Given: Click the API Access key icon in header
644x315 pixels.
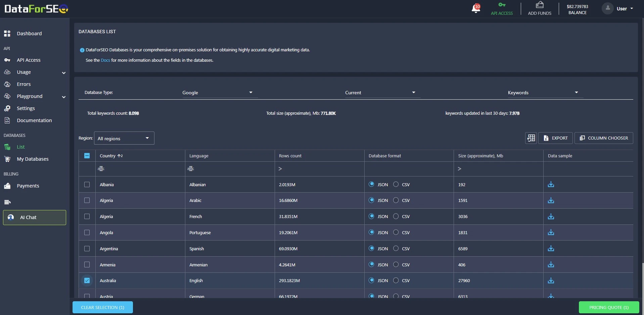Looking at the screenshot, I should click(x=502, y=5).
